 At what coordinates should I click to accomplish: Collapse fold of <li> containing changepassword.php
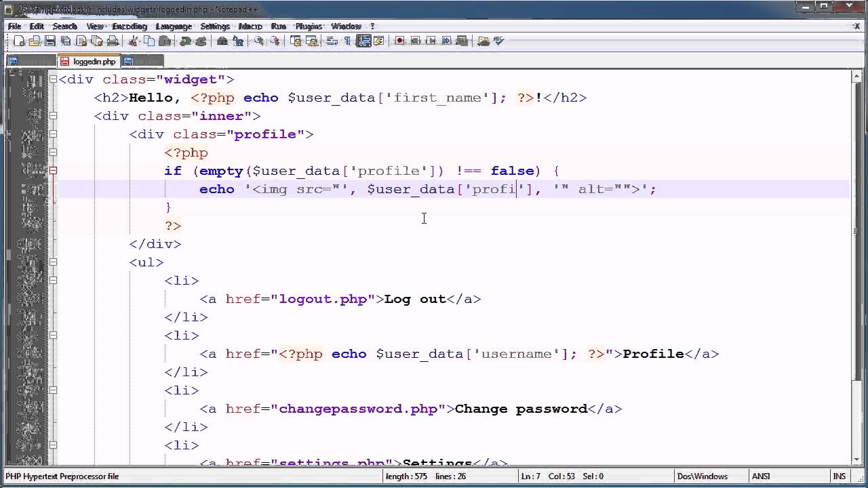coord(54,390)
